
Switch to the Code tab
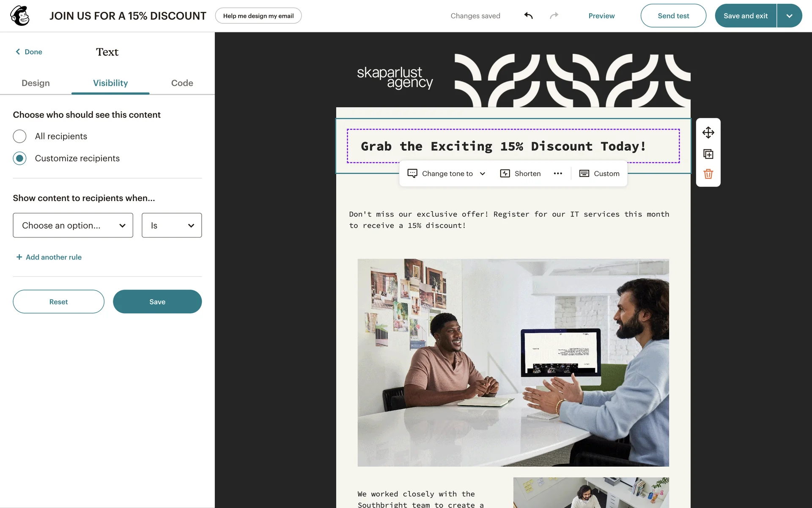coord(182,83)
